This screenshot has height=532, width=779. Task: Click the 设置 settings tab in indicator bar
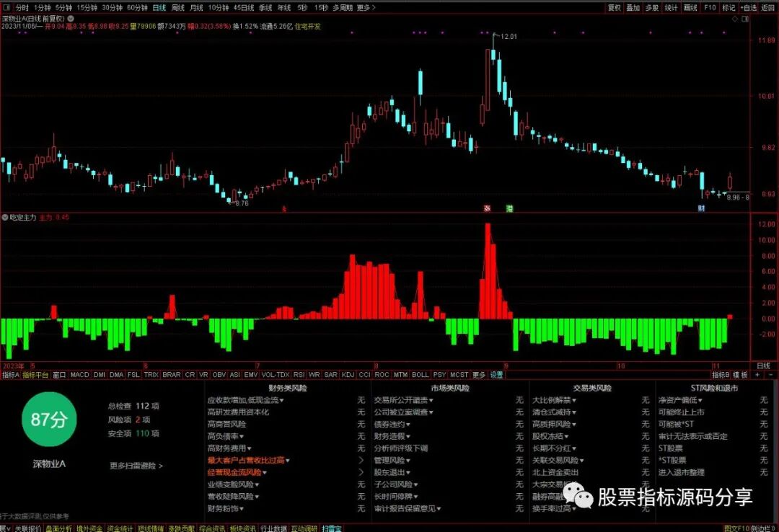[x=497, y=375]
